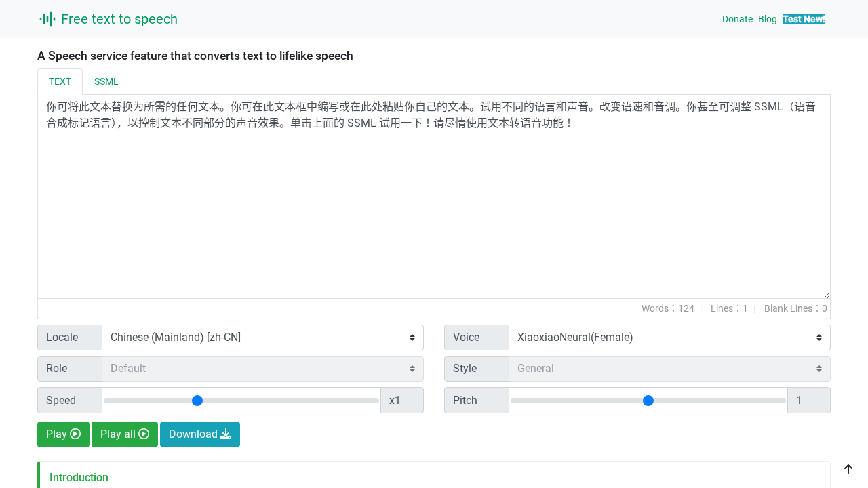The width and height of the screenshot is (868, 488).
Task: Click the play icon on Play all
Action: [144, 434]
